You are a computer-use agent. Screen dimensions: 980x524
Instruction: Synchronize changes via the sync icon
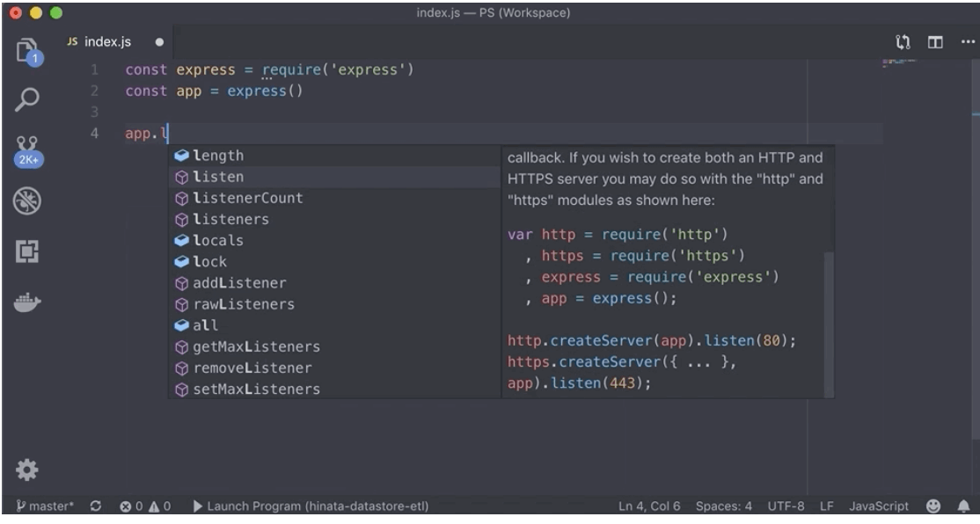point(96,506)
